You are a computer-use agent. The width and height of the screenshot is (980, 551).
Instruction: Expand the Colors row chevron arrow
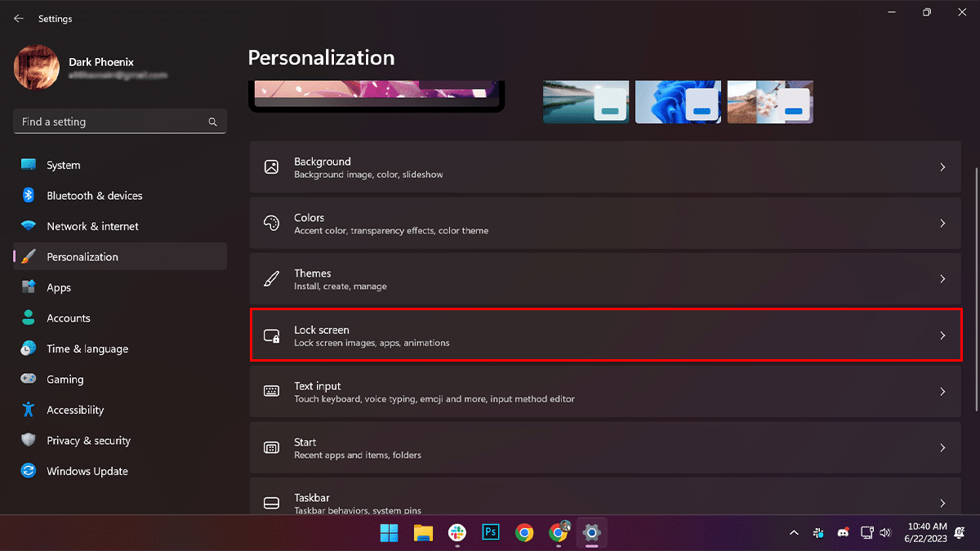tap(942, 224)
